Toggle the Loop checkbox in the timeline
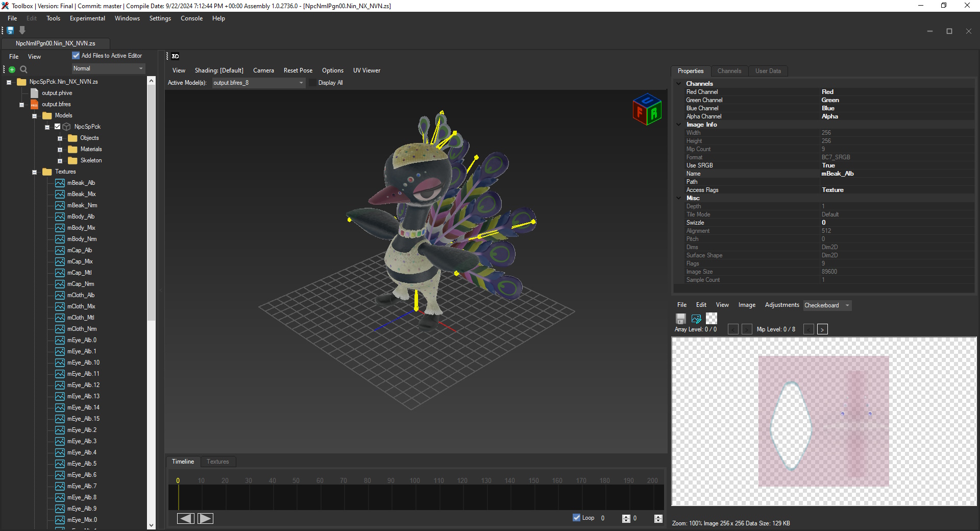The image size is (980, 531). click(x=577, y=518)
